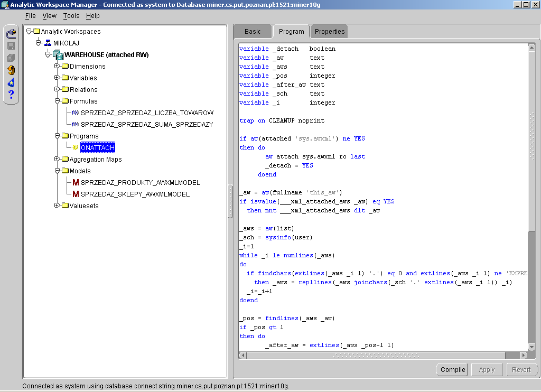Click the Valuesets folder icon
This screenshot has height=392, width=541.
point(65,206)
